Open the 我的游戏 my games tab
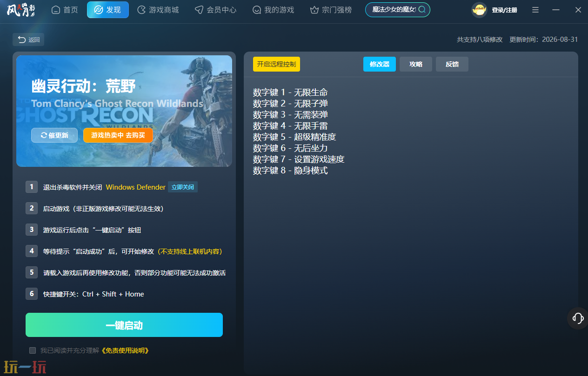 (274, 10)
